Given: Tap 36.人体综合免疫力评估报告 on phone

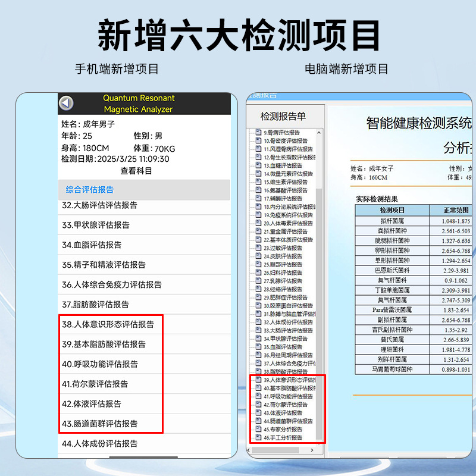Looking at the screenshot, I should 144,284.
